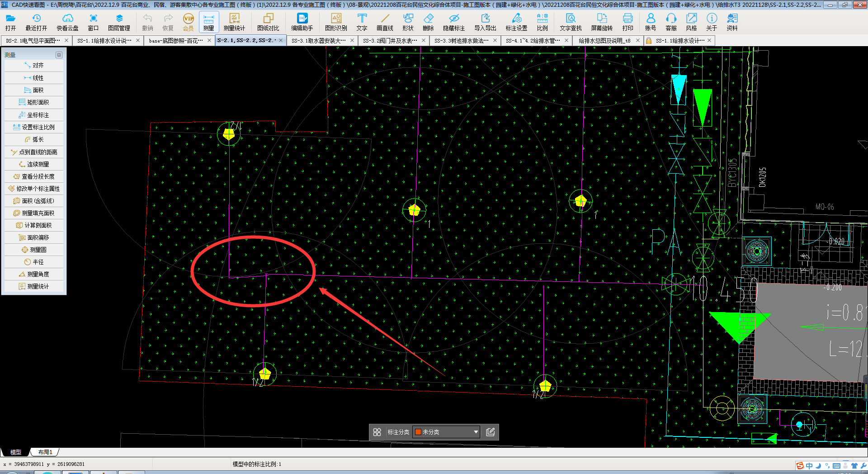Screen dimensions: 868x474
Task: Click 查看分段长度 option
Action: (x=34, y=176)
